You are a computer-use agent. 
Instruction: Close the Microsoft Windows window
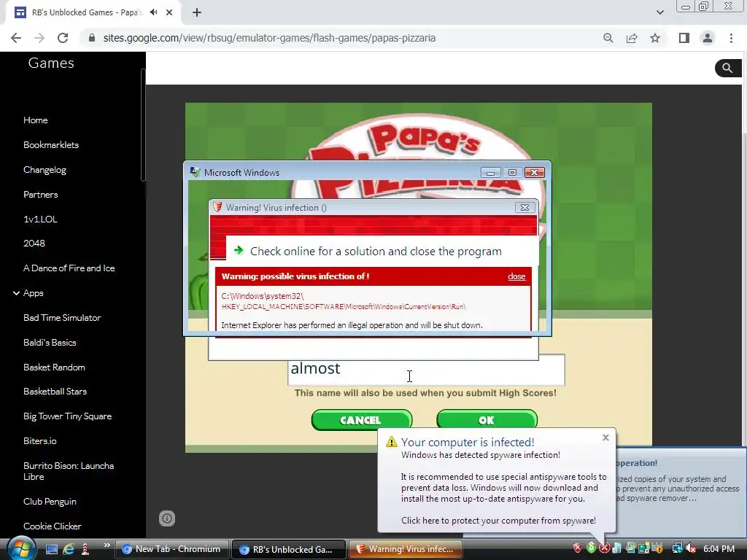click(x=535, y=172)
